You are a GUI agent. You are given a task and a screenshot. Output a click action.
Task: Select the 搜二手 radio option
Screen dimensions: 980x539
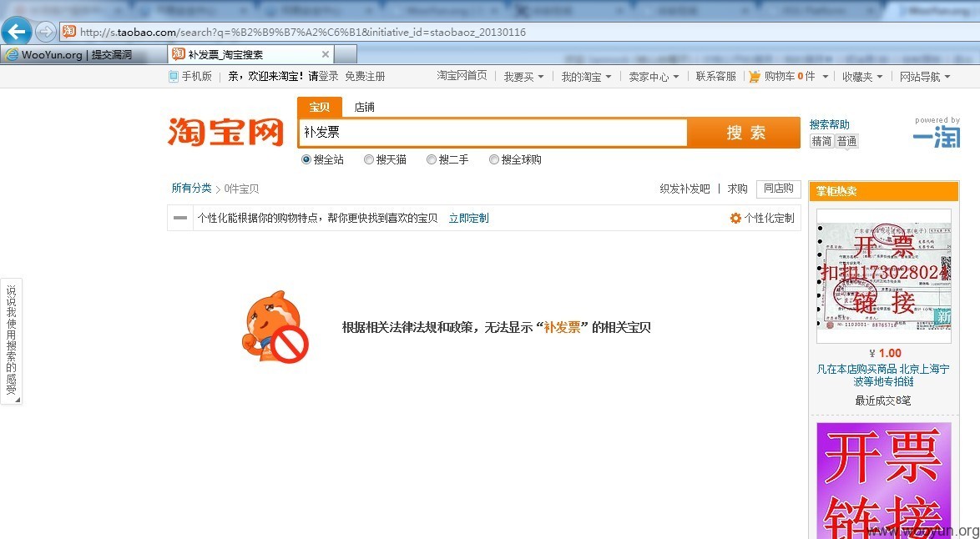(432, 160)
